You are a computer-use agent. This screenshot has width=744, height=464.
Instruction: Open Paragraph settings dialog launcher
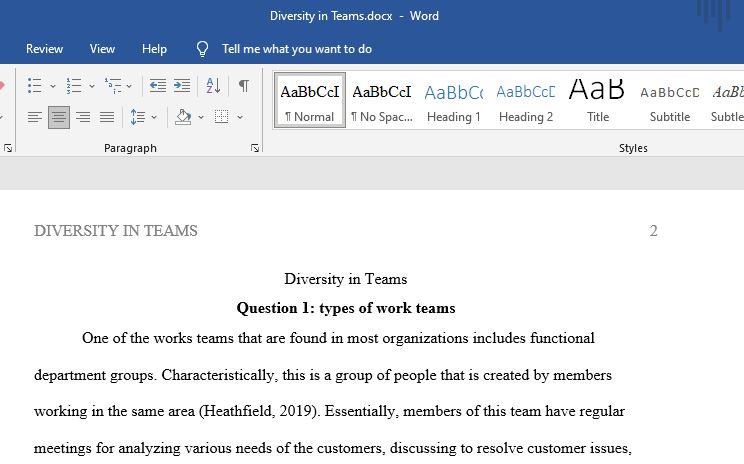coord(255,148)
